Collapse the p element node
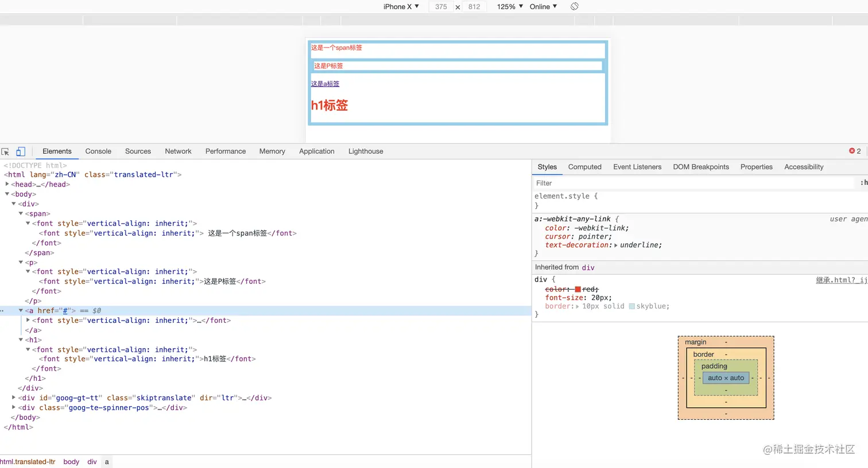This screenshot has height=468, width=868. click(21, 262)
